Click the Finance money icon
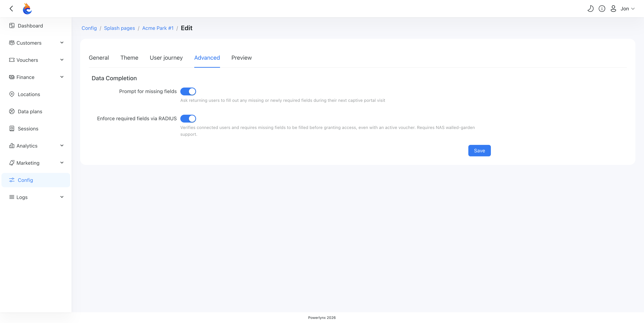This screenshot has width=644, height=323. 12,77
